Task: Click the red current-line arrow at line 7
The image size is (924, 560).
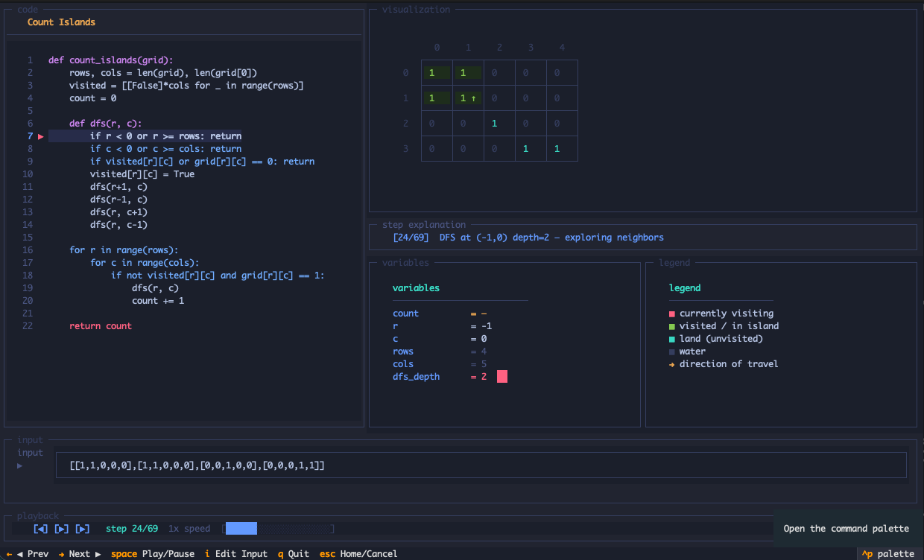Action: click(x=41, y=136)
